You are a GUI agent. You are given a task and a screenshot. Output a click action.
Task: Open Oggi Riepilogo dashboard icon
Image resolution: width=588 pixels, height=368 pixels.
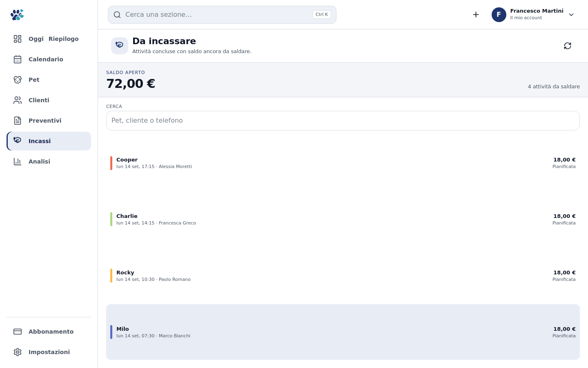(18, 39)
